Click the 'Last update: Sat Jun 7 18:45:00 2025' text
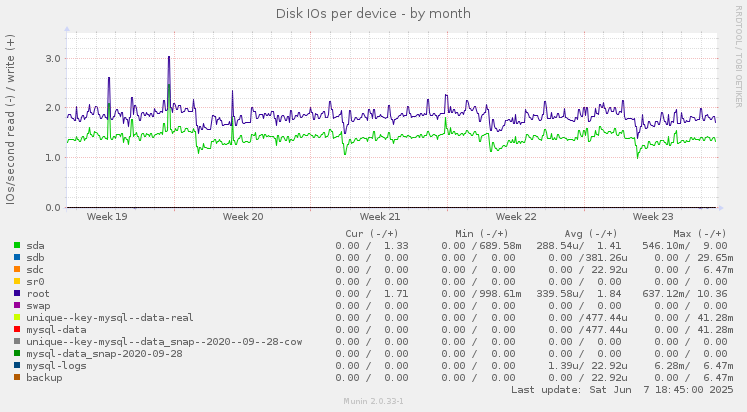 (x=622, y=390)
